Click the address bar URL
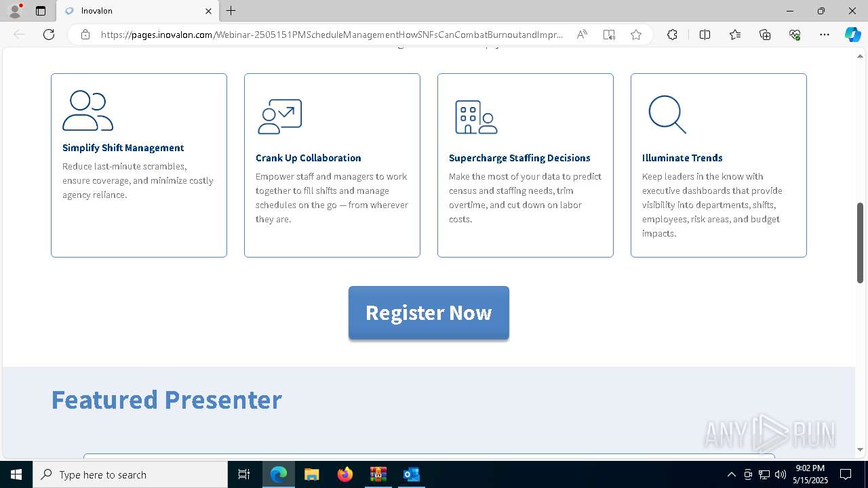 coord(332,35)
